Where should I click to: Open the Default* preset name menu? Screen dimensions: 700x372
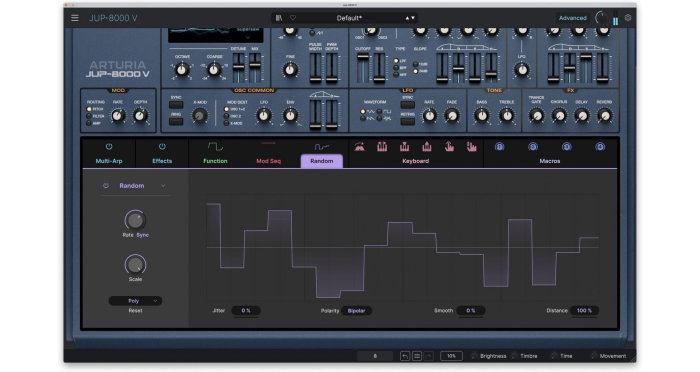(x=349, y=18)
